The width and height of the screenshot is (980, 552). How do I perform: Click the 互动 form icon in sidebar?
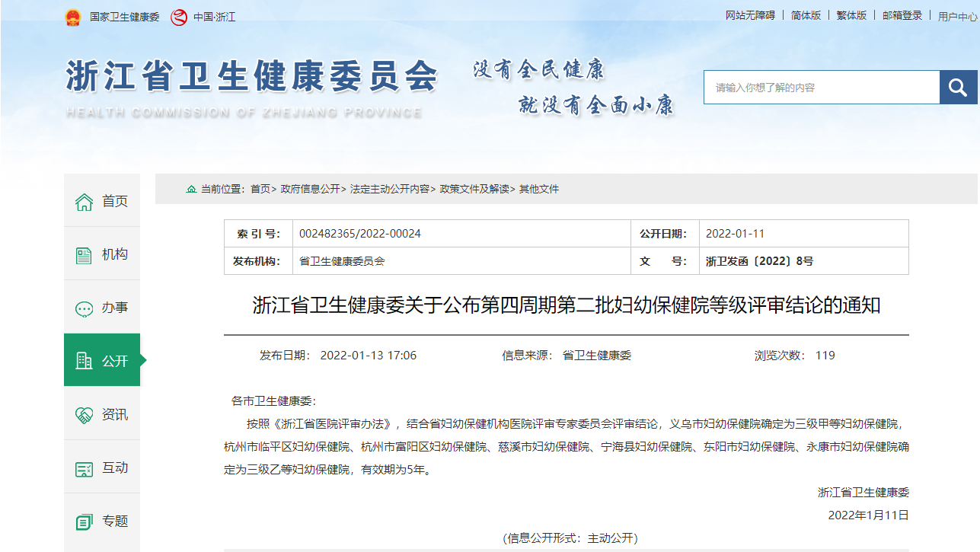pyautogui.click(x=84, y=468)
